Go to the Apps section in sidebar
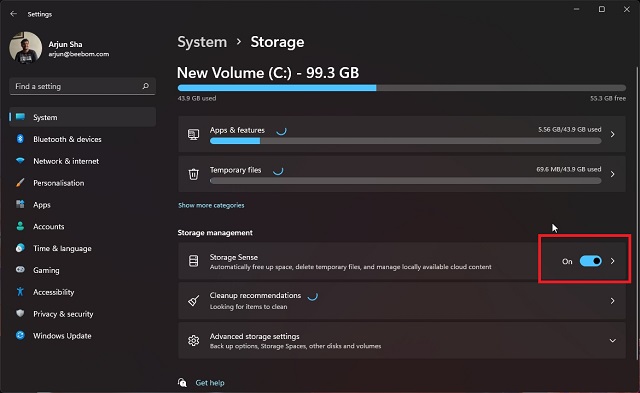Viewport: 640px width, 393px height. pos(82,205)
